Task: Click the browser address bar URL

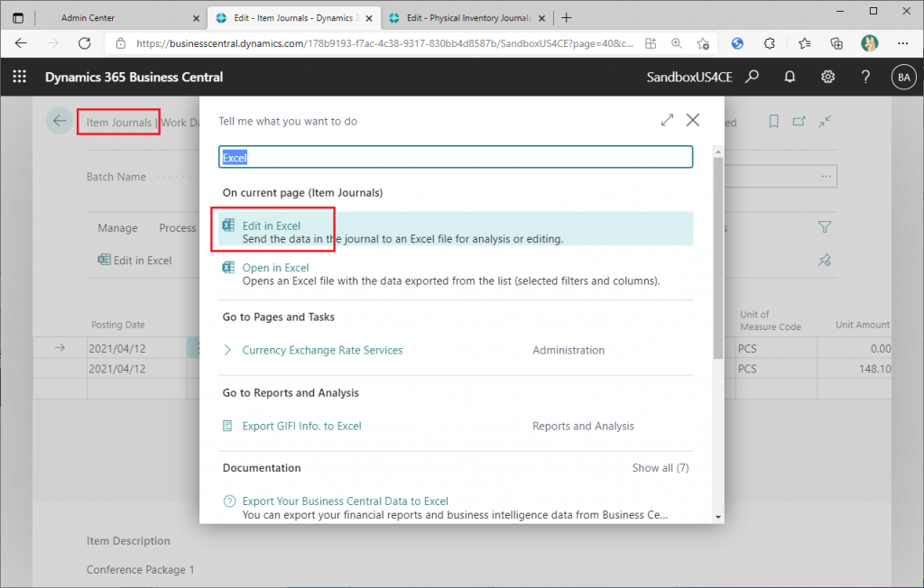Action: pyautogui.click(x=384, y=43)
